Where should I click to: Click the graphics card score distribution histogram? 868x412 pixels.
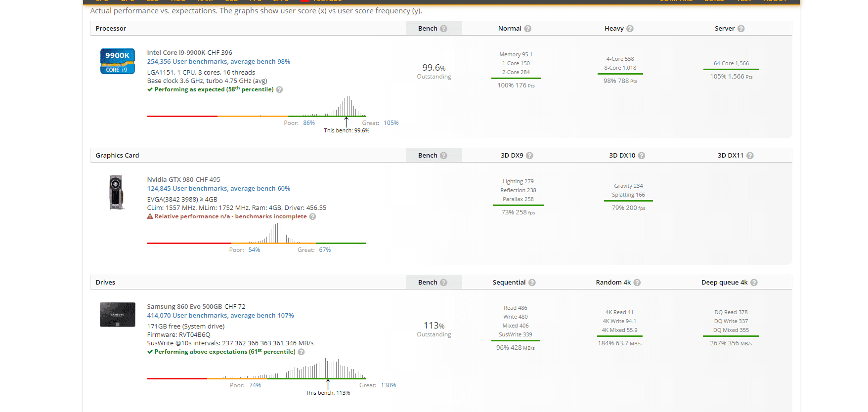tap(256, 233)
